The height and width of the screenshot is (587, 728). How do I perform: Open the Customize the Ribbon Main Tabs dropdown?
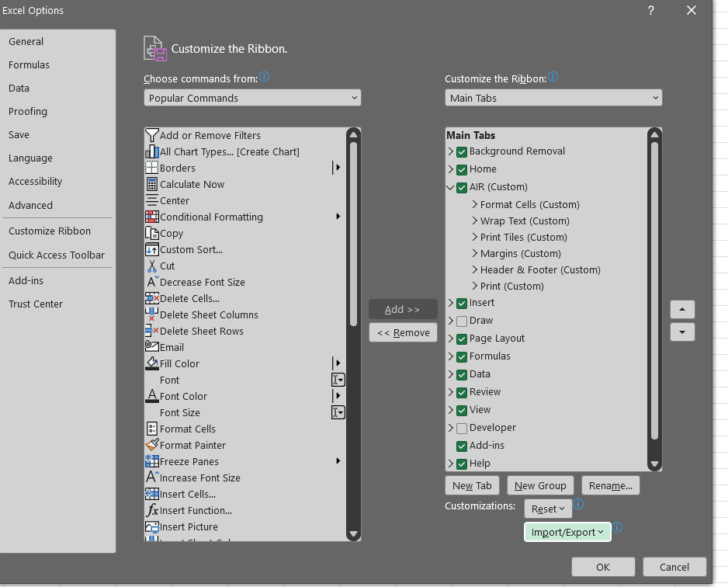[x=553, y=98]
